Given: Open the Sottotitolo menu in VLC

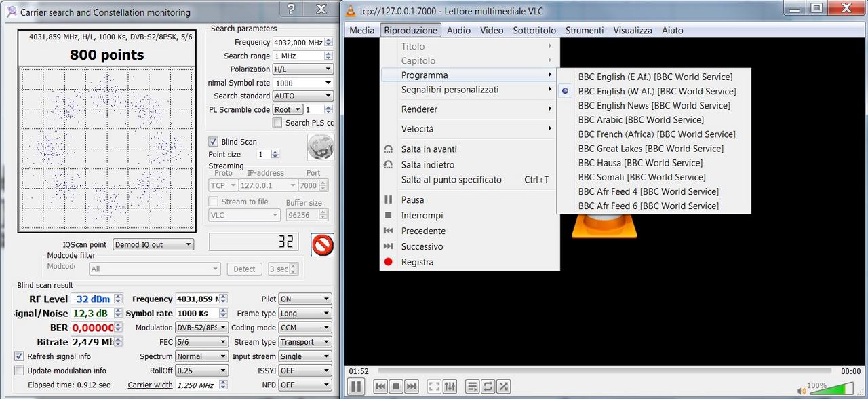Looking at the screenshot, I should coord(534,31).
